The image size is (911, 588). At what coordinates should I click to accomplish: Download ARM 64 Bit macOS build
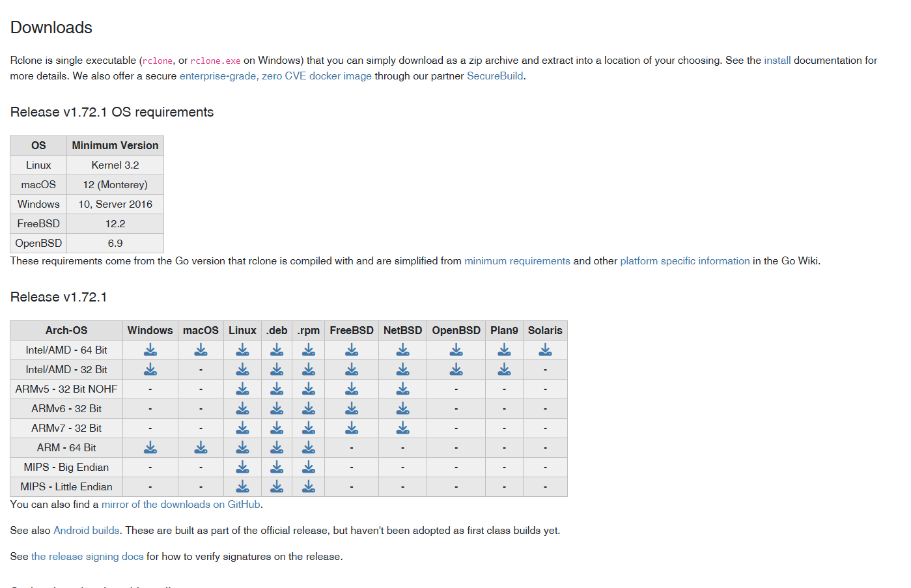(201, 447)
